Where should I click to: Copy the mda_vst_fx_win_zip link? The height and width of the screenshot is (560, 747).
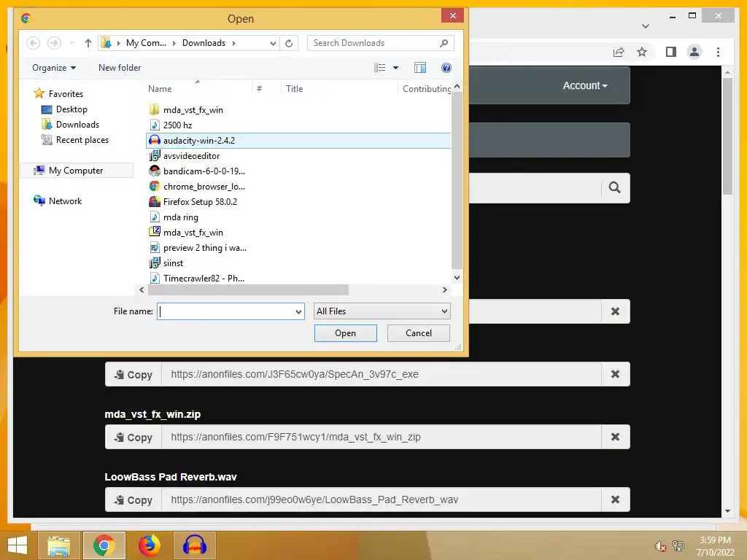(x=133, y=437)
